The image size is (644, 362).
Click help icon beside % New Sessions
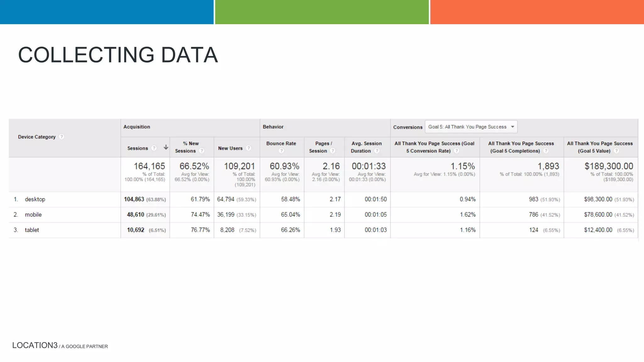(202, 151)
